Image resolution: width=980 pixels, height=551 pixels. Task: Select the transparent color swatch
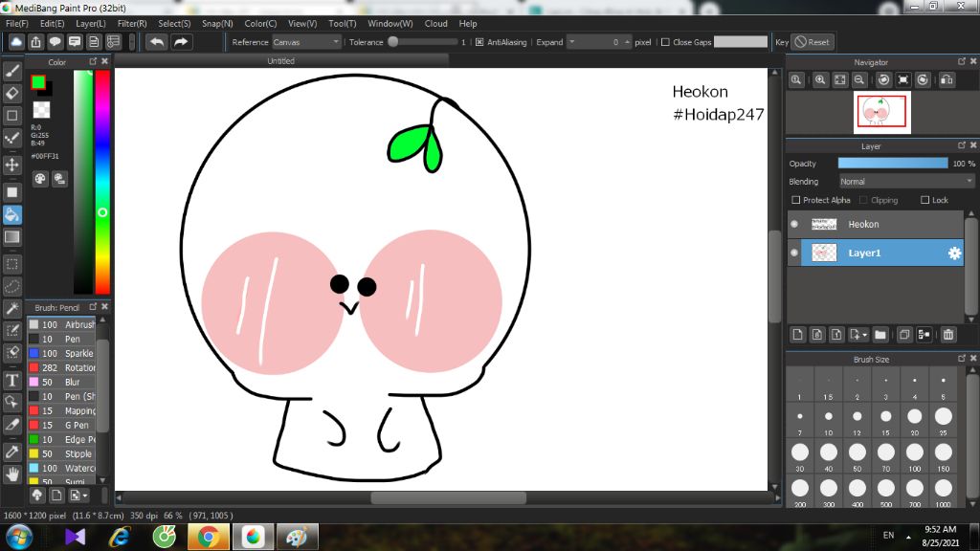pyautogui.click(x=41, y=110)
